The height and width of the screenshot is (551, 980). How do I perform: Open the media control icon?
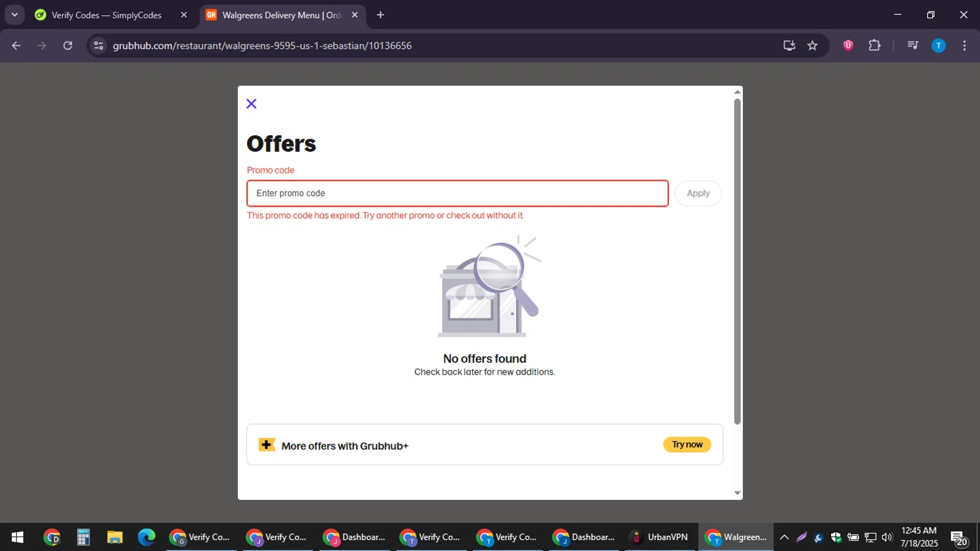coord(913,46)
